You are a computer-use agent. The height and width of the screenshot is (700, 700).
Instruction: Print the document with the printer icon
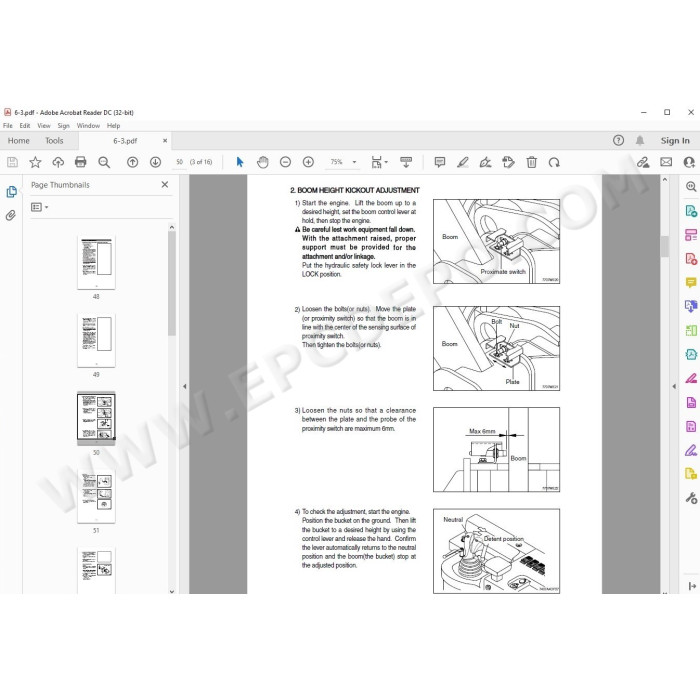81,162
